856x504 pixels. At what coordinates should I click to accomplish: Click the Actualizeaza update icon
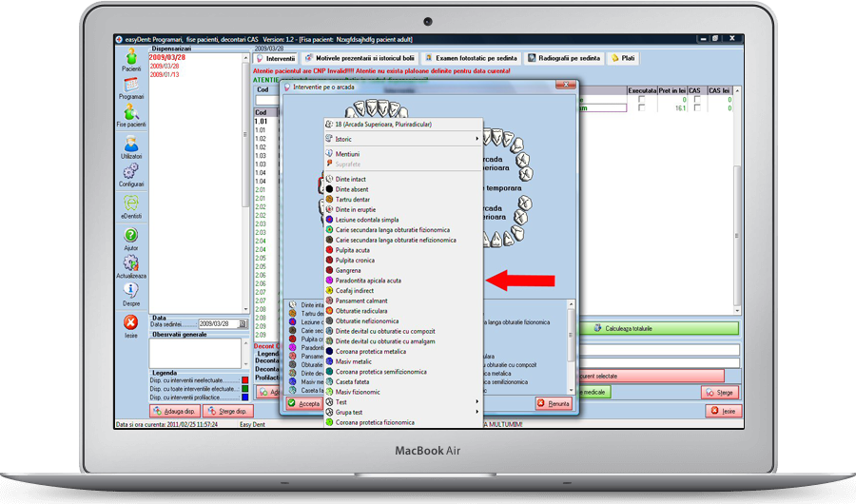[x=131, y=265]
